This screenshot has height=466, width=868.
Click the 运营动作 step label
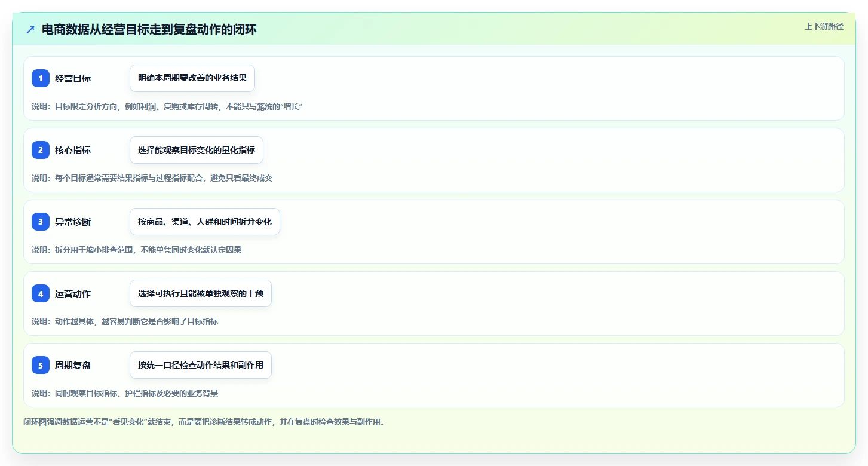pos(73,293)
